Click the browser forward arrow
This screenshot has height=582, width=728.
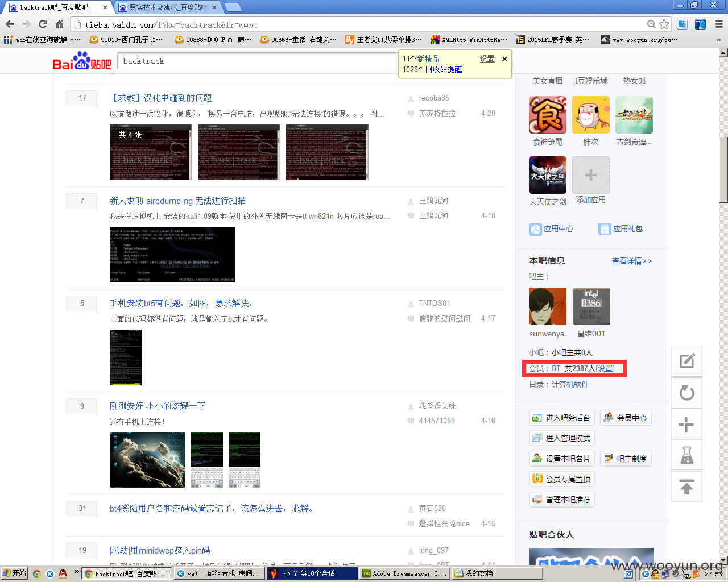pos(26,24)
